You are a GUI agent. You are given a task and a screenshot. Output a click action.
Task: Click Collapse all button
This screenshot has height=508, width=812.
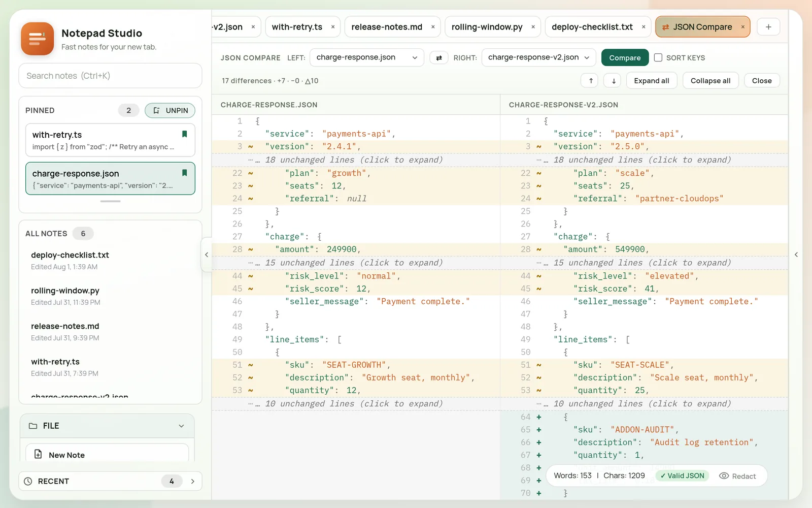[710, 81]
